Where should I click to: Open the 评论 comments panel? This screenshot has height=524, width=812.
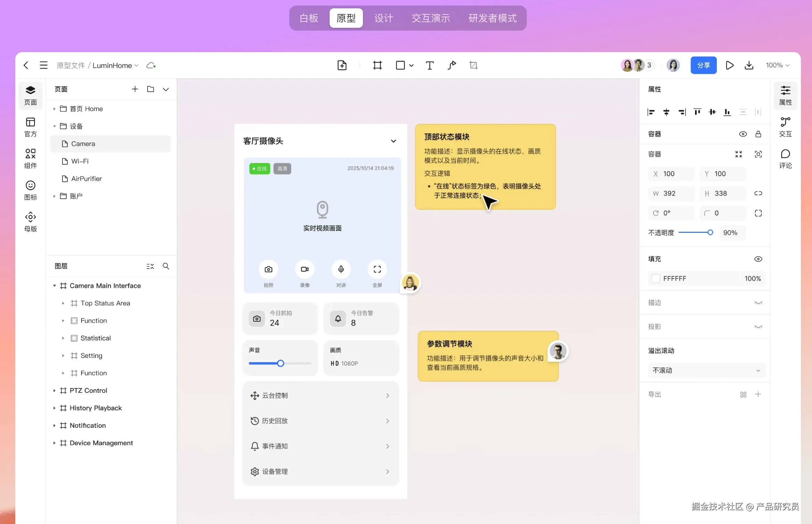[785, 159]
